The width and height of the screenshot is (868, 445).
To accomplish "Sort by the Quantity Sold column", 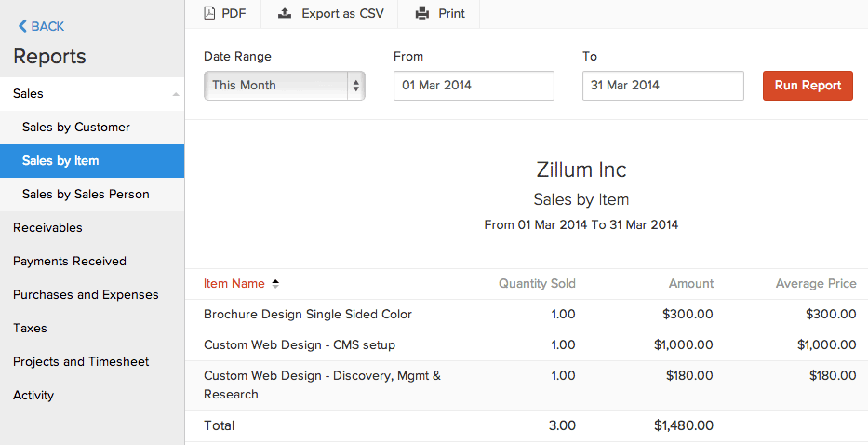I will pos(537,284).
